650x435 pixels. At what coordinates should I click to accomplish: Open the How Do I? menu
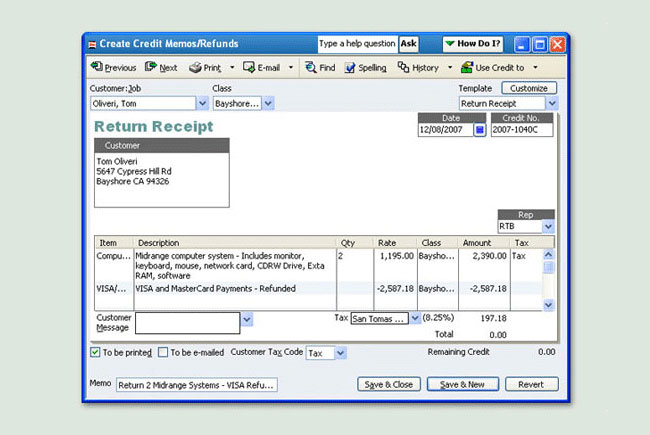coord(473,44)
